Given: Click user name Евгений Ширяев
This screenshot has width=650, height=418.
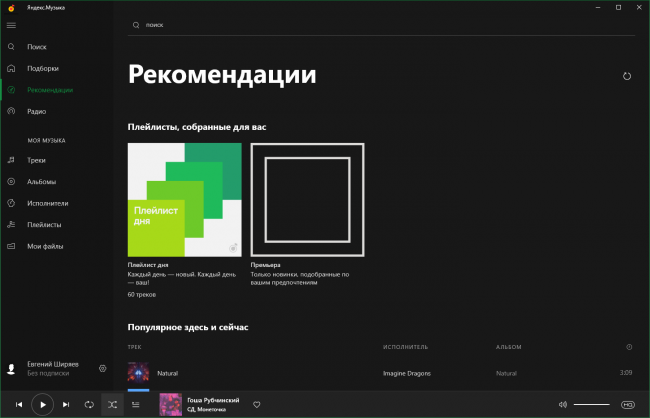Looking at the screenshot, I should pos(53,364).
